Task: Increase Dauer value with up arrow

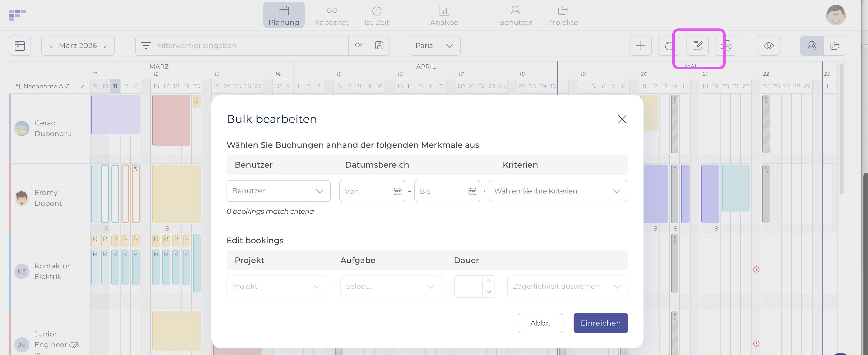Action: click(x=489, y=281)
